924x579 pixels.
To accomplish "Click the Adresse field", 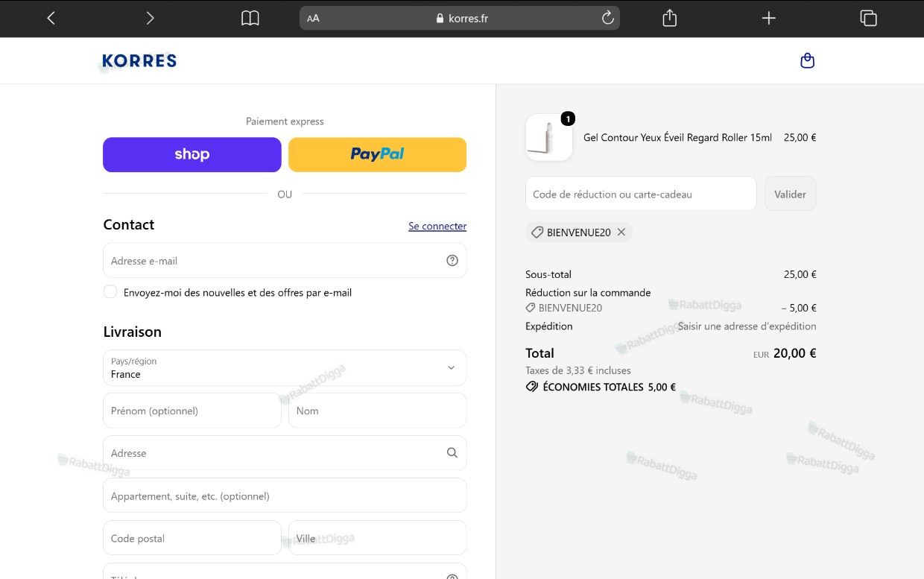I will pos(285,453).
